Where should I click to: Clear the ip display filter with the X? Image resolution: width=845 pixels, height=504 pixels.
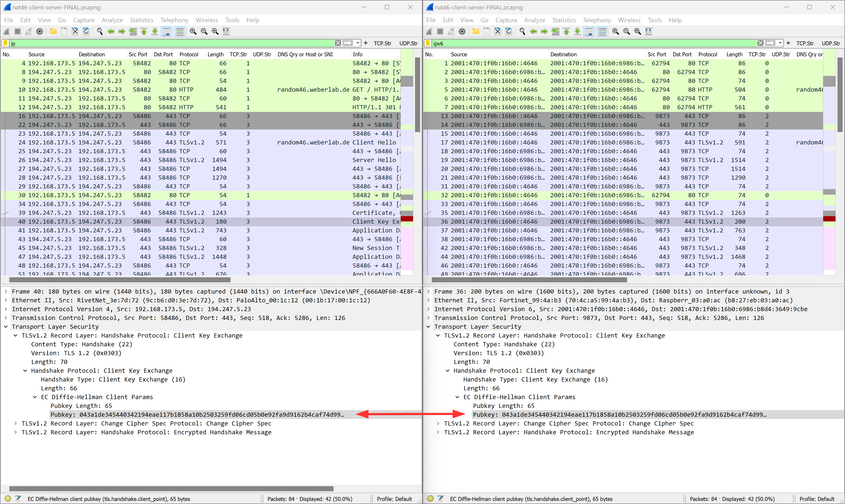tap(338, 43)
